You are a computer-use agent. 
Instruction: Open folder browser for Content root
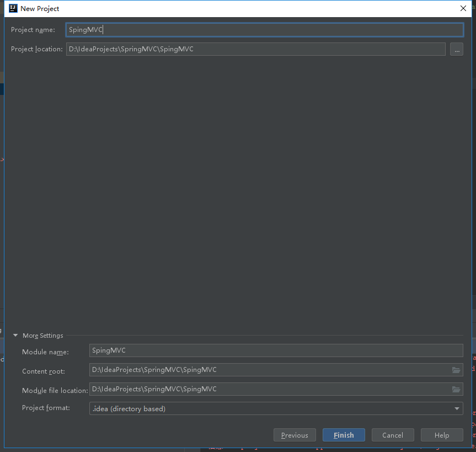click(x=456, y=370)
